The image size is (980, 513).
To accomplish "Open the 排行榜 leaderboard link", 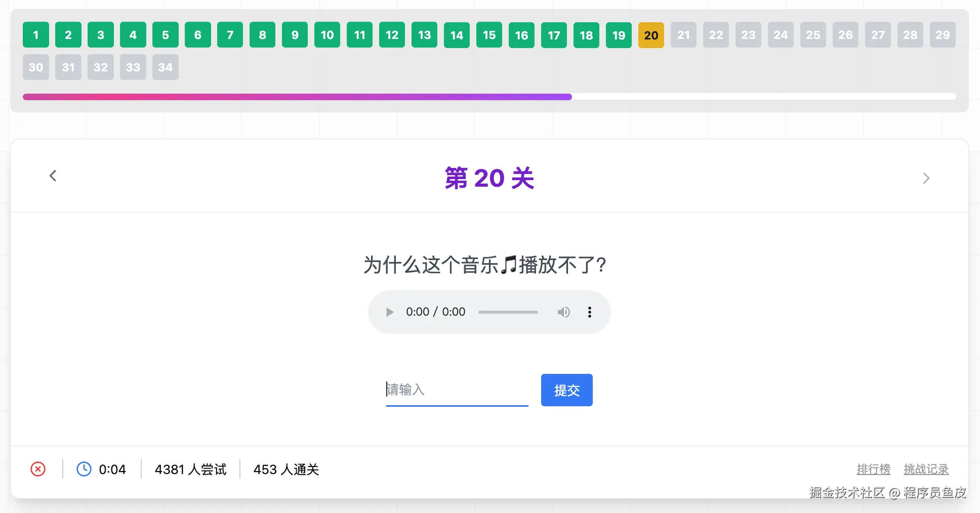I will pyautogui.click(x=873, y=469).
